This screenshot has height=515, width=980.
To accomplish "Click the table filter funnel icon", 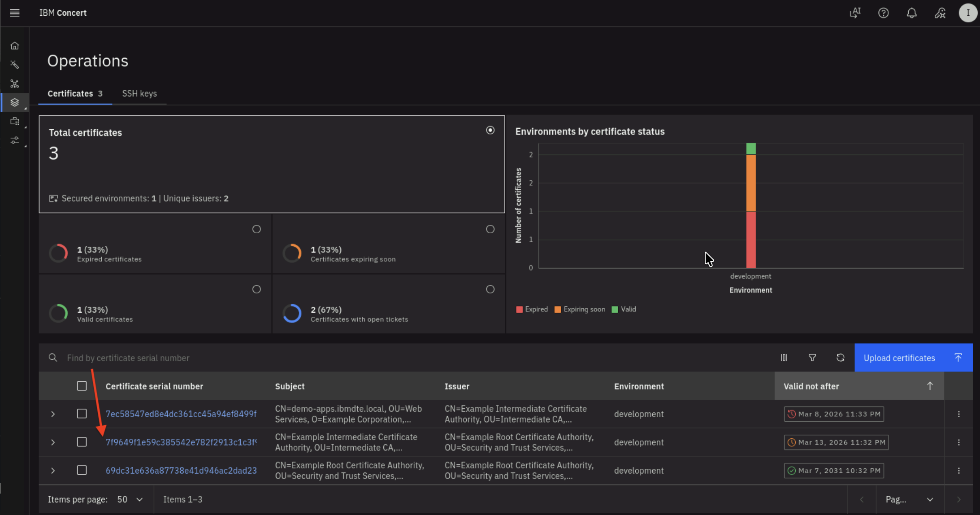I will (x=812, y=358).
